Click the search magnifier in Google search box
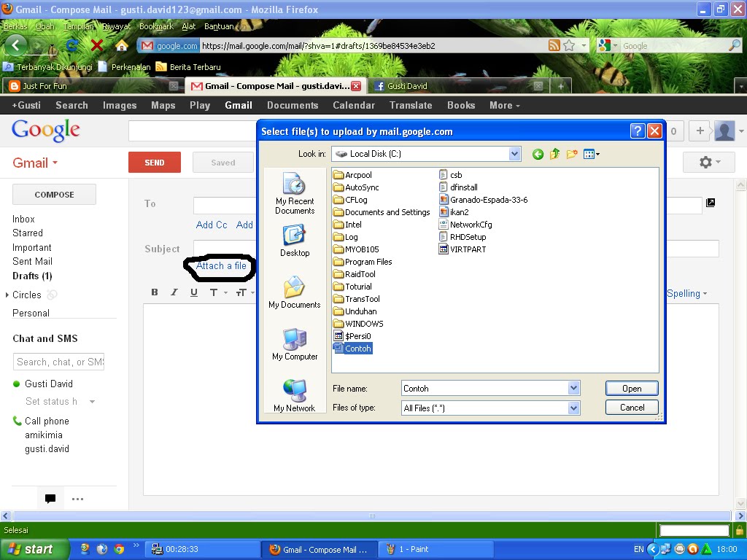747x560 pixels. 734,46
